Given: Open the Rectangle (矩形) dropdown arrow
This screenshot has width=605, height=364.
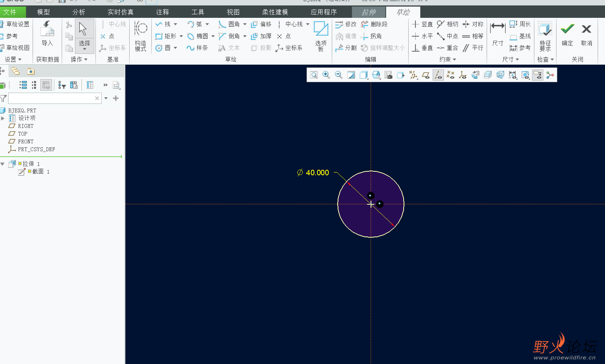Looking at the screenshot, I should coord(181,36).
